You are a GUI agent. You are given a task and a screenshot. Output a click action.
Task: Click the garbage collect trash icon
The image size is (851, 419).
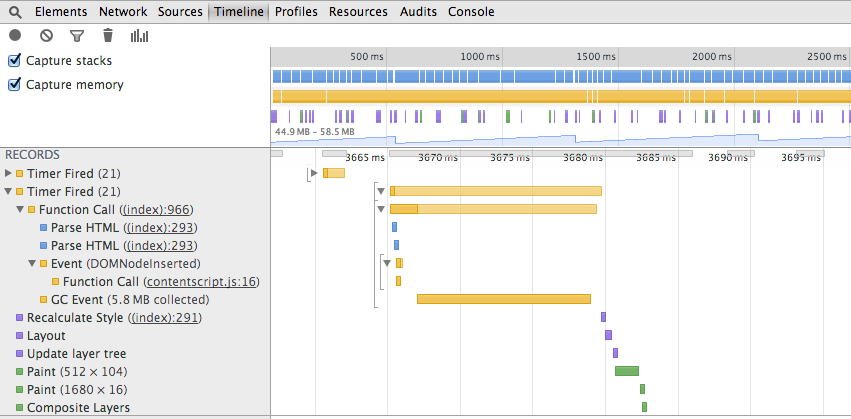(x=108, y=35)
